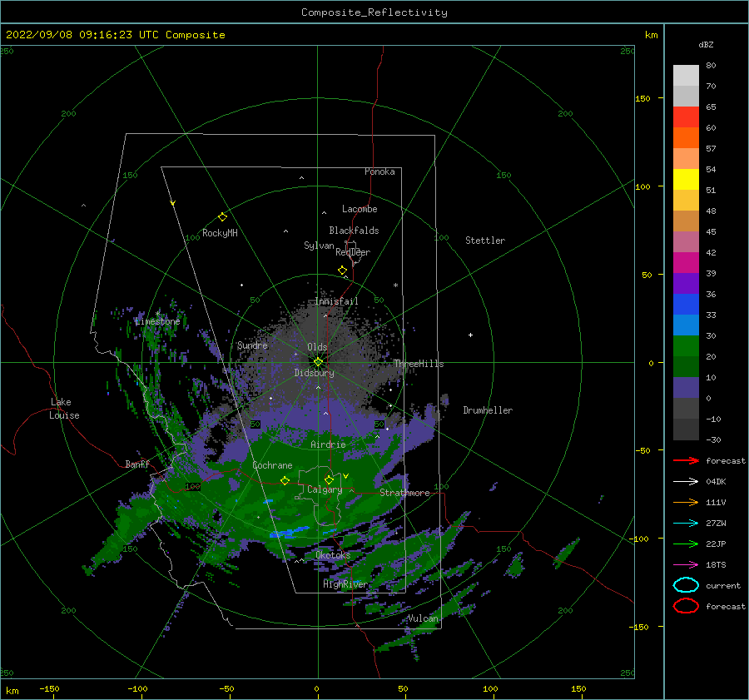Viewport: 749px width, 700px height.
Task: Click the 80 value on dBZ scale
Action: click(711, 66)
